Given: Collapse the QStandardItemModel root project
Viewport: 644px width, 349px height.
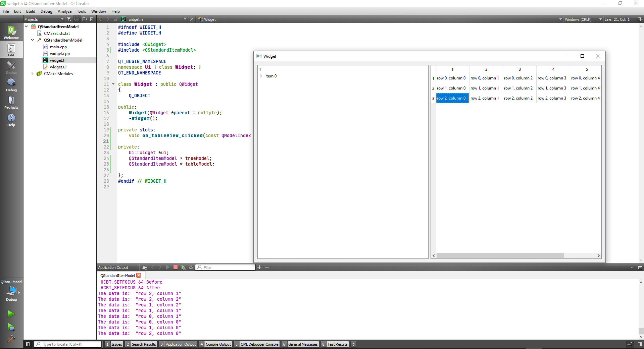Looking at the screenshot, I should (x=27, y=26).
